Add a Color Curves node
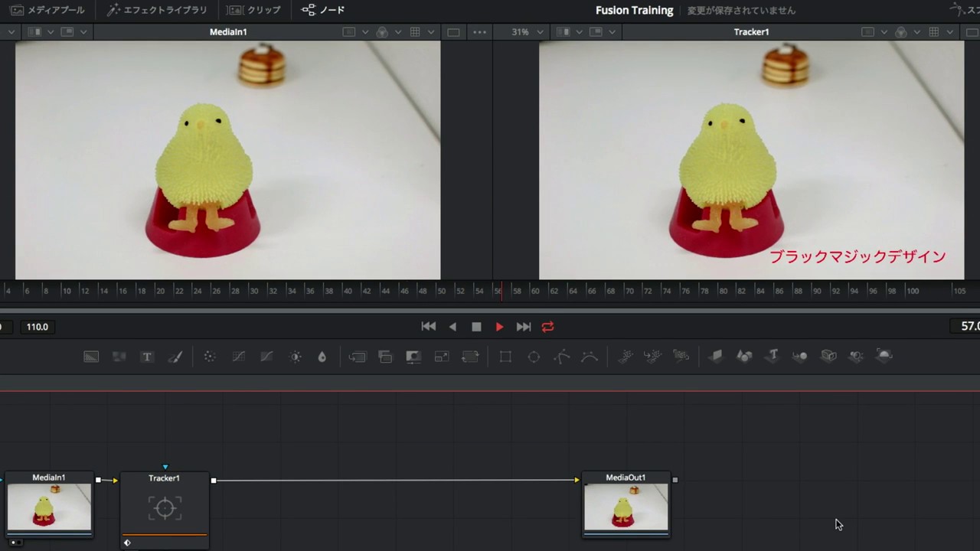Screen dimensions: 980x551 tap(238, 357)
